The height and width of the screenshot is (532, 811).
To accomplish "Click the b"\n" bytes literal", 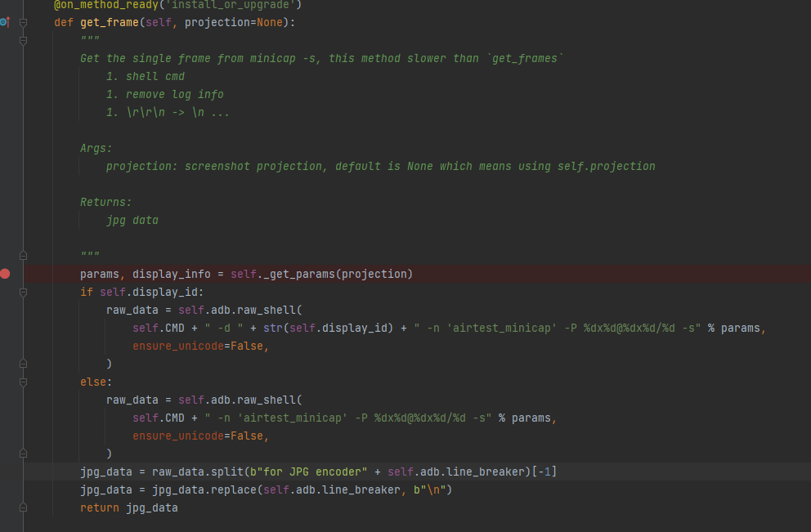I will tap(429, 490).
